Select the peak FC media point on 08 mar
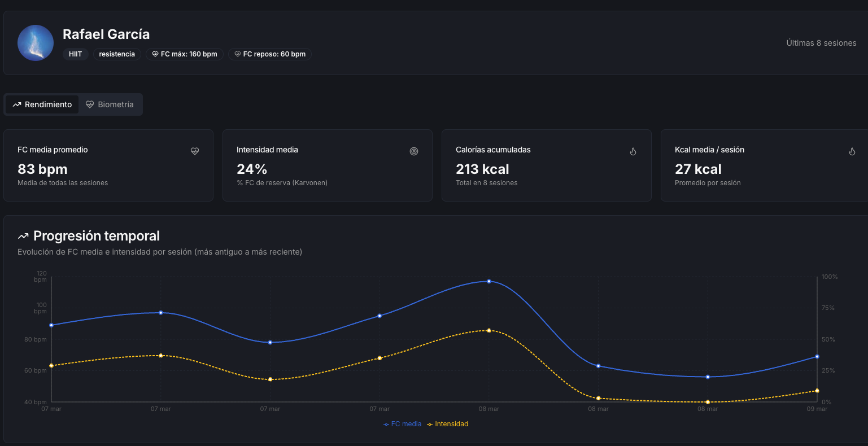Image resolution: width=868 pixels, height=446 pixels. [489, 281]
